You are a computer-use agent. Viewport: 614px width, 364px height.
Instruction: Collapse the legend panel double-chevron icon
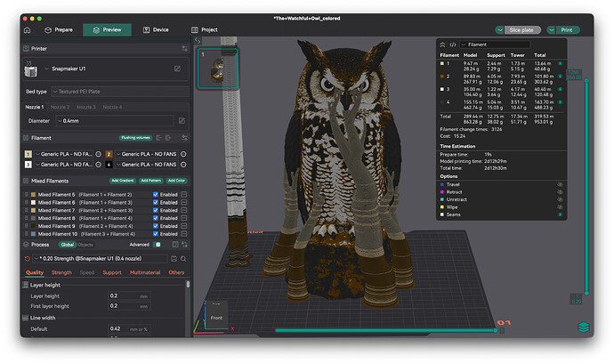[442, 44]
